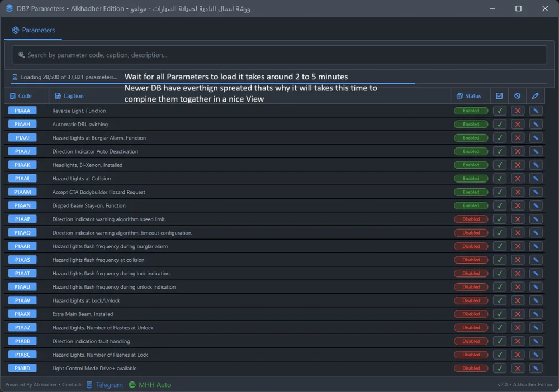Image resolution: width=559 pixels, height=392 pixels.
Task: Toggle the Enabled status badge for P1AAH
Action: pos(471,125)
